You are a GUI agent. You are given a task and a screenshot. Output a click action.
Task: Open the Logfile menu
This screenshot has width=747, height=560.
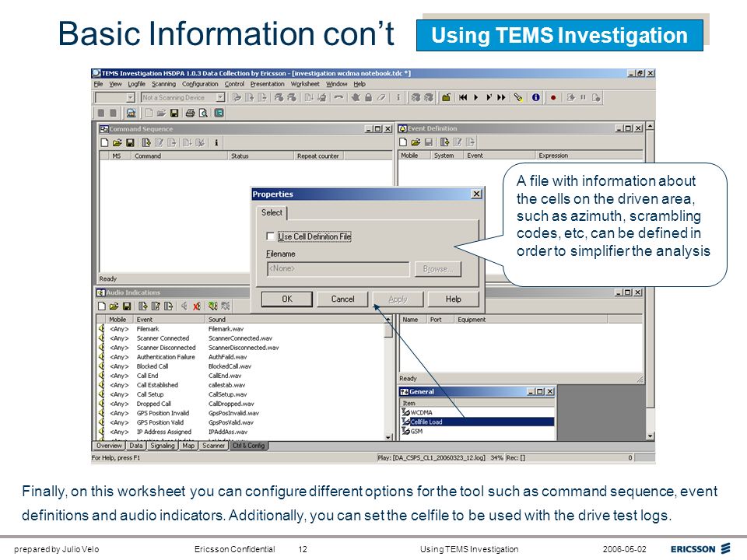136,84
